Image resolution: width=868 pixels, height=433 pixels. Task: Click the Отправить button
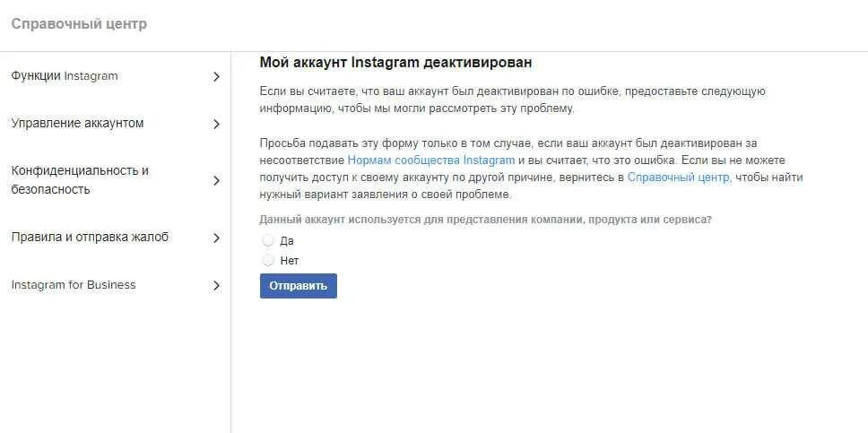point(299,286)
